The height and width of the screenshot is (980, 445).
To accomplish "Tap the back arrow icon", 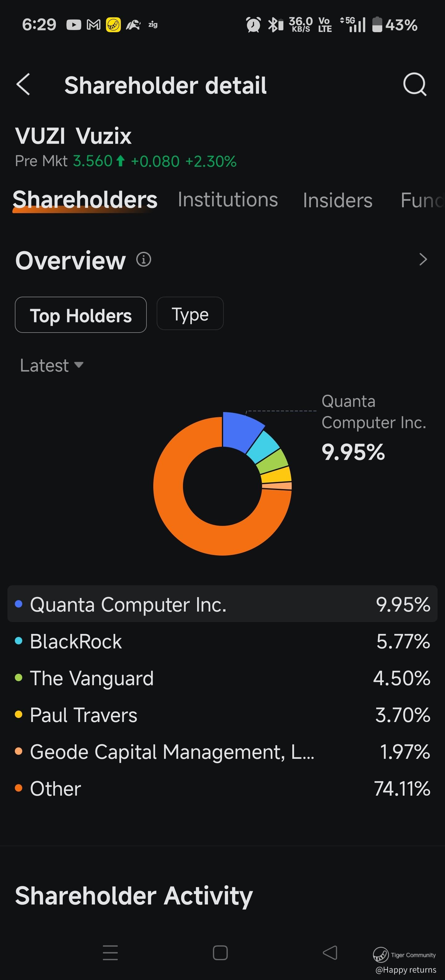I will pos(23,84).
